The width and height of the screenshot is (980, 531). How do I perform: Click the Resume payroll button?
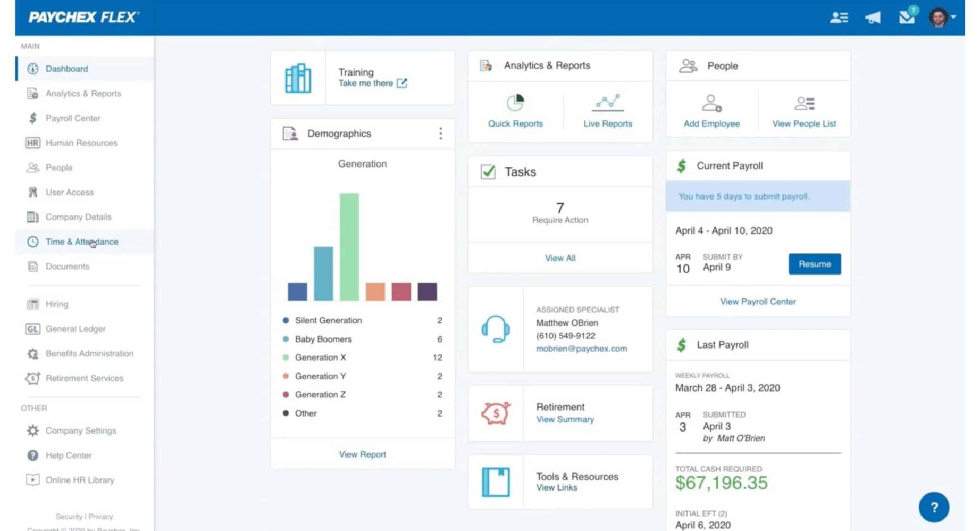point(814,264)
